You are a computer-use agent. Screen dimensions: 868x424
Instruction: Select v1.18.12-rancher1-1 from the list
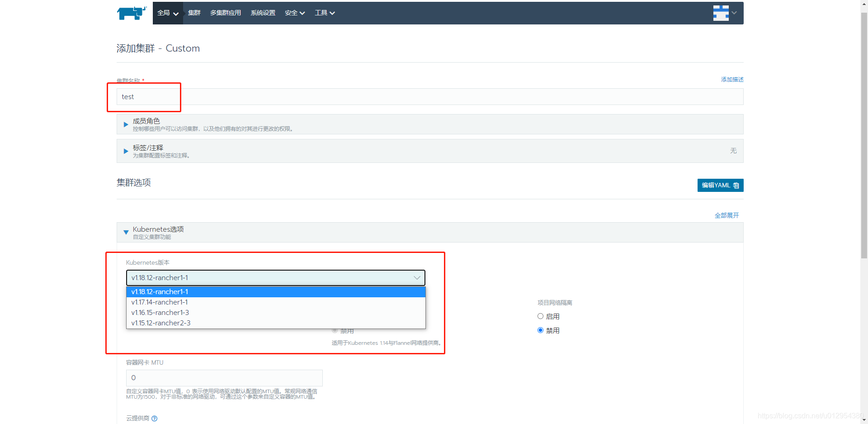(276, 292)
